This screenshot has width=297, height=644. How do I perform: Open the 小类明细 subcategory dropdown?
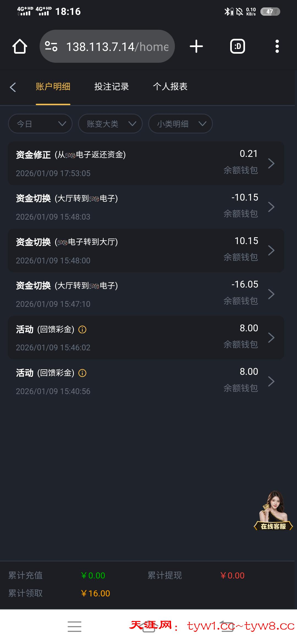point(180,124)
